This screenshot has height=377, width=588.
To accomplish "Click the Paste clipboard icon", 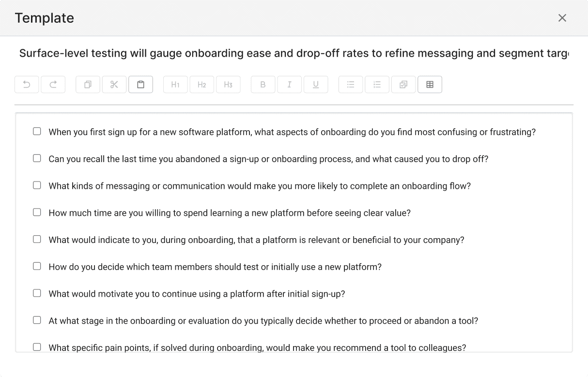I will (x=140, y=85).
